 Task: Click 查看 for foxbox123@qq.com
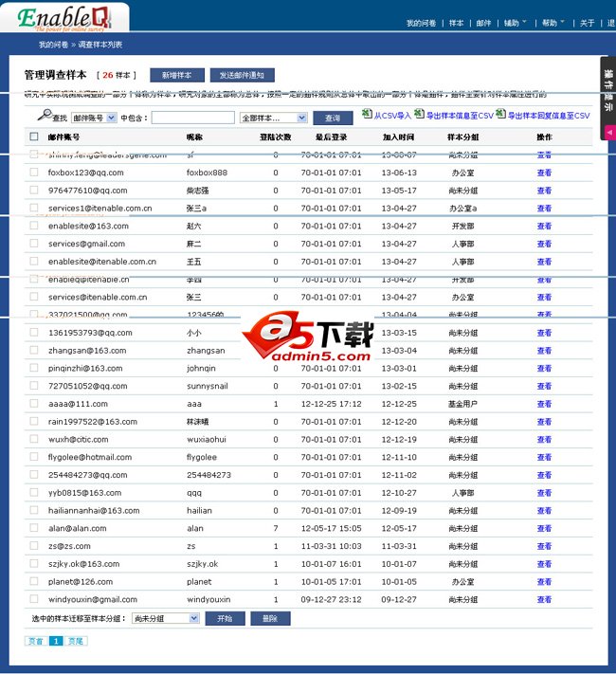point(544,173)
